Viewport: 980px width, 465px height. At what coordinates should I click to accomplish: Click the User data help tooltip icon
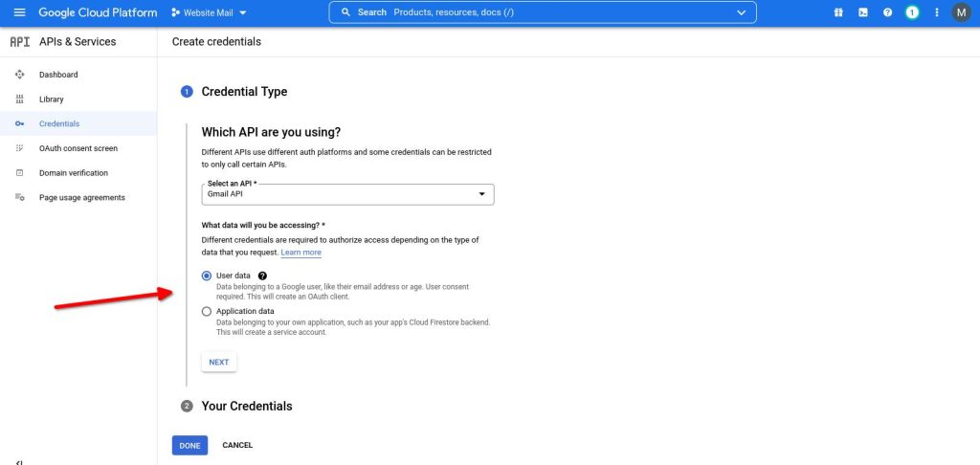(x=262, y=276)
